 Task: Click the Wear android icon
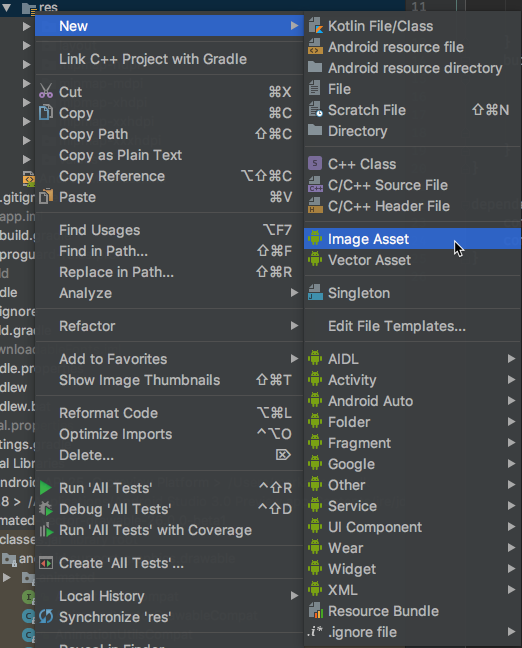click(315, 548)
